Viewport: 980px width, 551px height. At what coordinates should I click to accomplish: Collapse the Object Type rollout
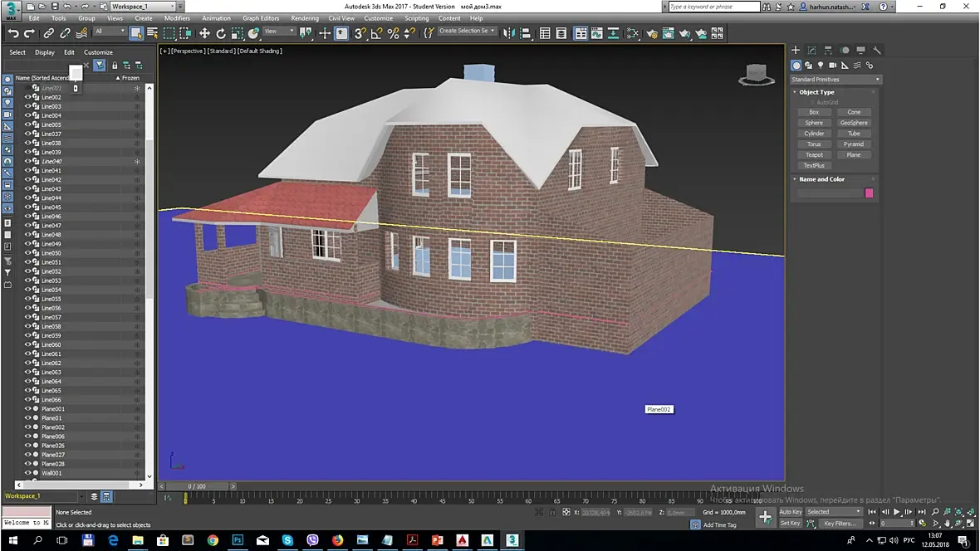click(816, 92)
